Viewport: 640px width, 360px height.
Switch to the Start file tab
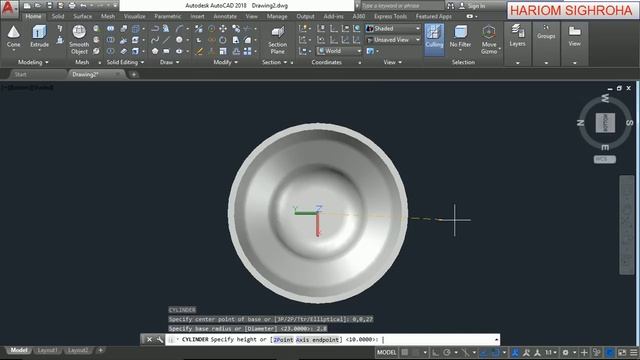click(x=20, y=74)
